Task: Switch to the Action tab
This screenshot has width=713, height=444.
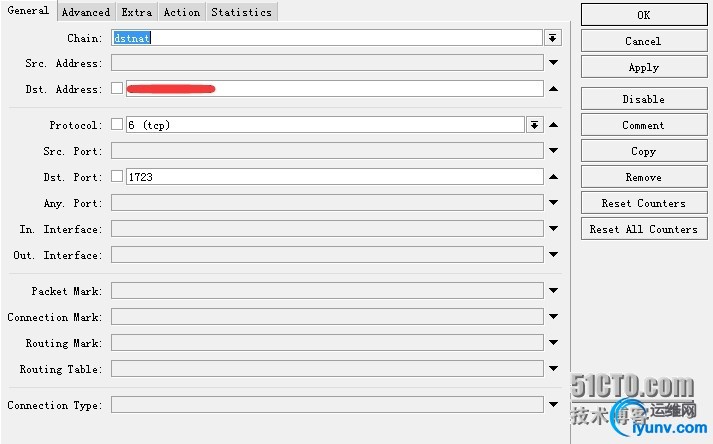Action: tap(182, 12)
